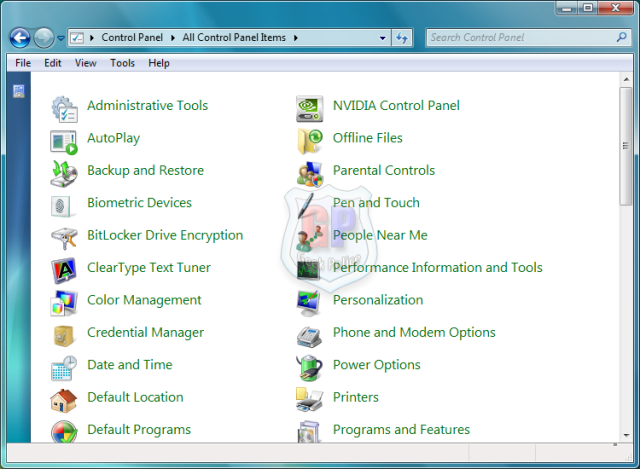
Task: Open the View menu
Action: [x=85, y=63]
